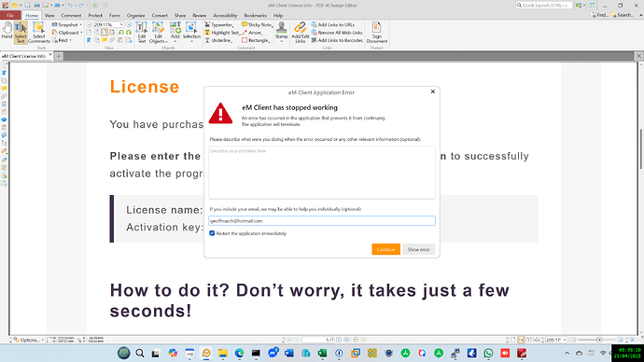This screenshot has height=362, width=644.
Task: Add a Sticky Note
Action: [257, 24]
